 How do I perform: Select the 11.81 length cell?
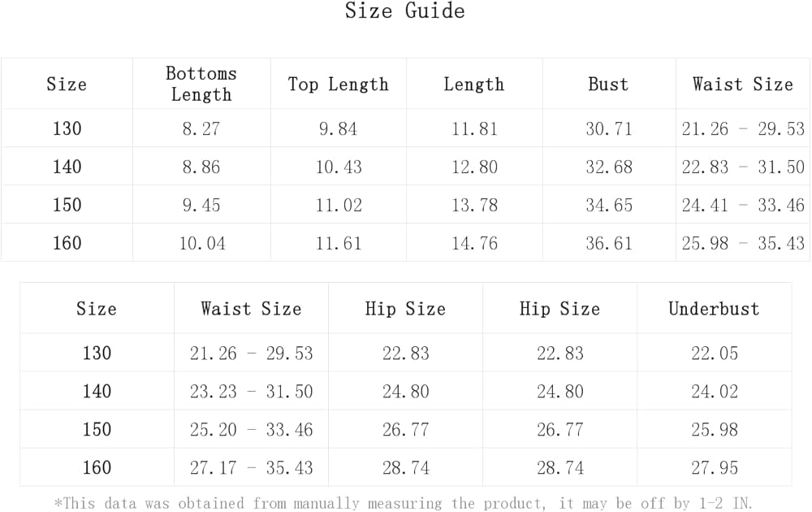(x=474, y=128)
